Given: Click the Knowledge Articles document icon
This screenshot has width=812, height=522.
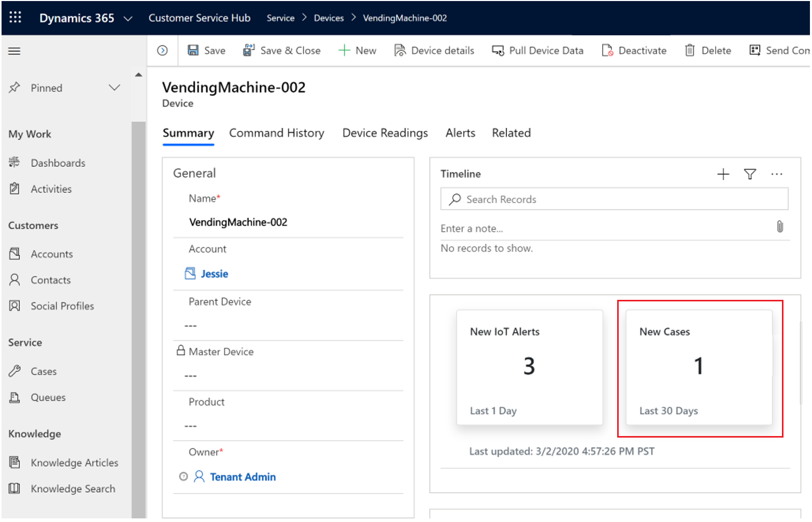Looking at the screenshot, I should pos(15,462).
